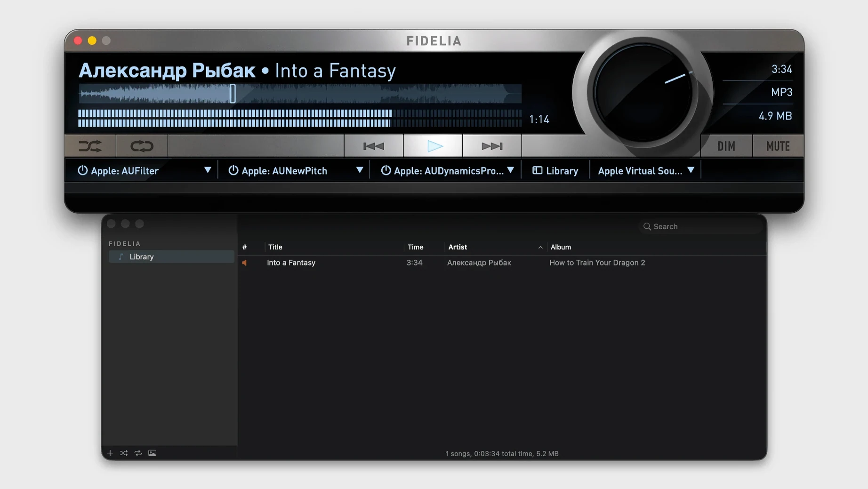
Task: Click the artwork icon in the library footer
Action: (x=153, y=453)
